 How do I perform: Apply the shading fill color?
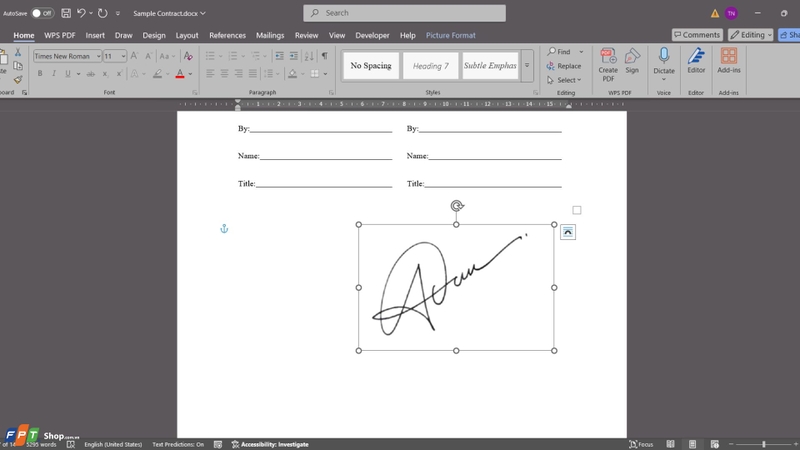point(292,74)
